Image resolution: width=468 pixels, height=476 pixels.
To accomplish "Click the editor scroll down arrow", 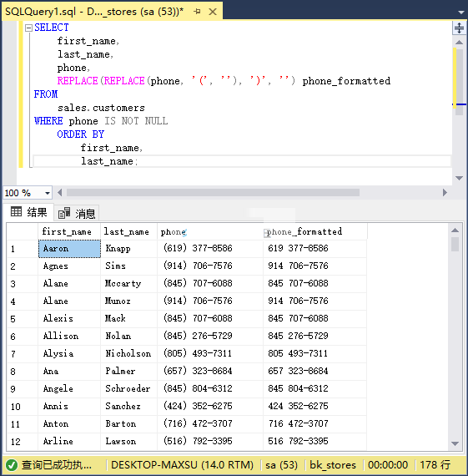I will click(459, 178).
